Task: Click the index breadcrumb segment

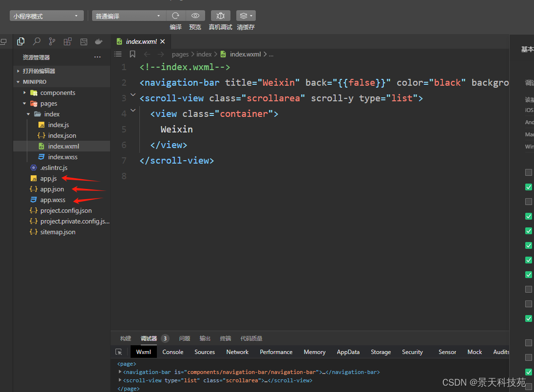Action: point(204,55)
